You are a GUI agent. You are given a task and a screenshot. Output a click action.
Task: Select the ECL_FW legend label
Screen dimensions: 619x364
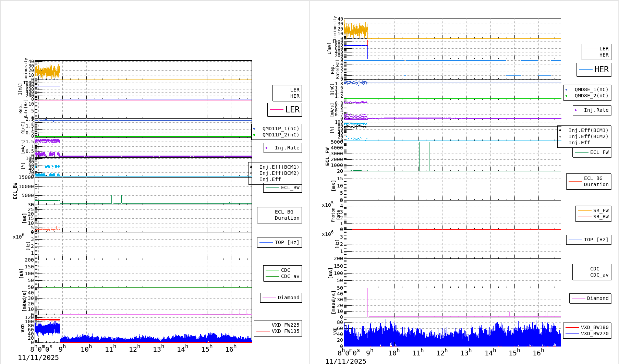click(599, 153)
